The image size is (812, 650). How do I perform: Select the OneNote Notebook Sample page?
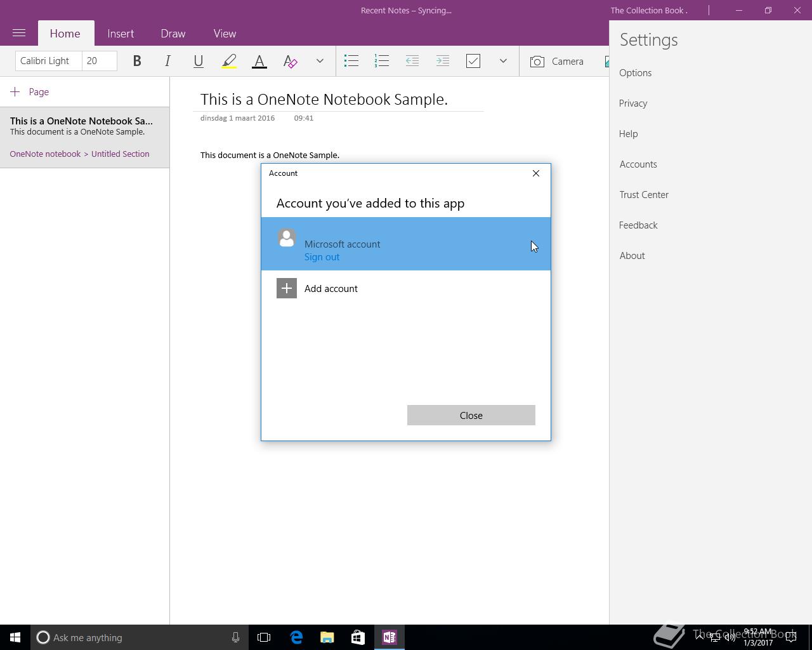point(84,137)
